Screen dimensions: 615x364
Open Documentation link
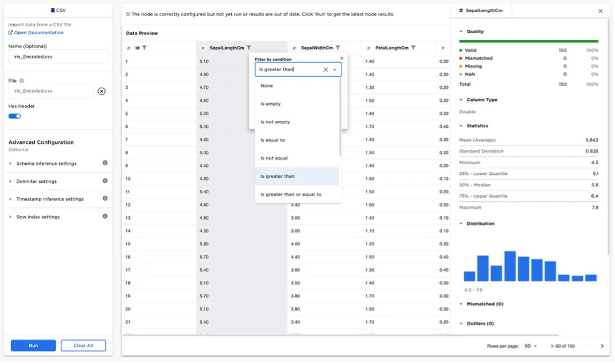coord(38,33)
